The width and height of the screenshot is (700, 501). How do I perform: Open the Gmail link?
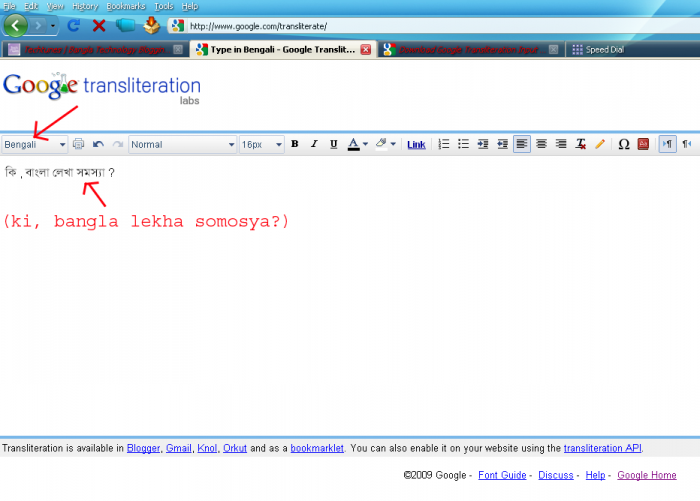(x=179, y=448)
